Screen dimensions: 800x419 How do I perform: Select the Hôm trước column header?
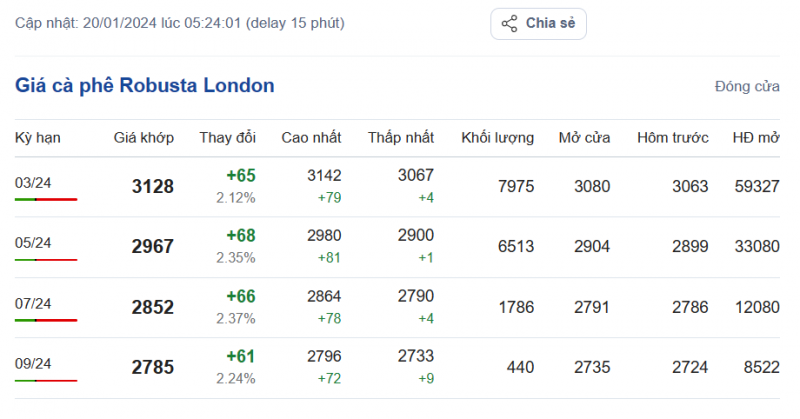click(x=672, y=137)
